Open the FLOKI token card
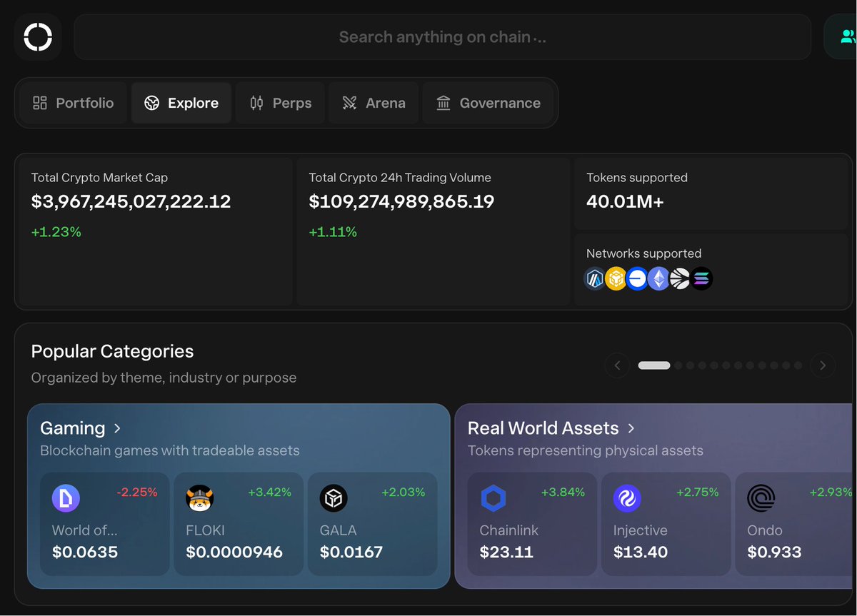The height and width of the screenshot is (616, 857). tap(239, 524)
